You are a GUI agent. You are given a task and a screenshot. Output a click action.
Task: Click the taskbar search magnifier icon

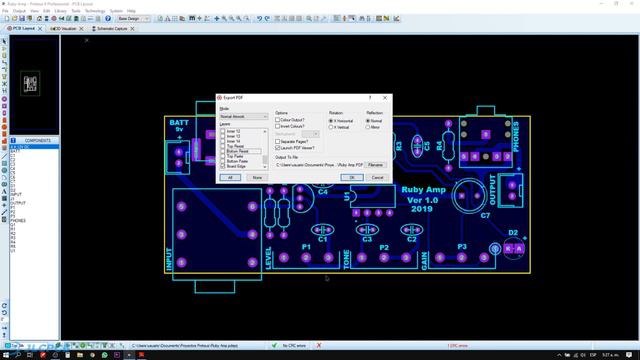18,355
